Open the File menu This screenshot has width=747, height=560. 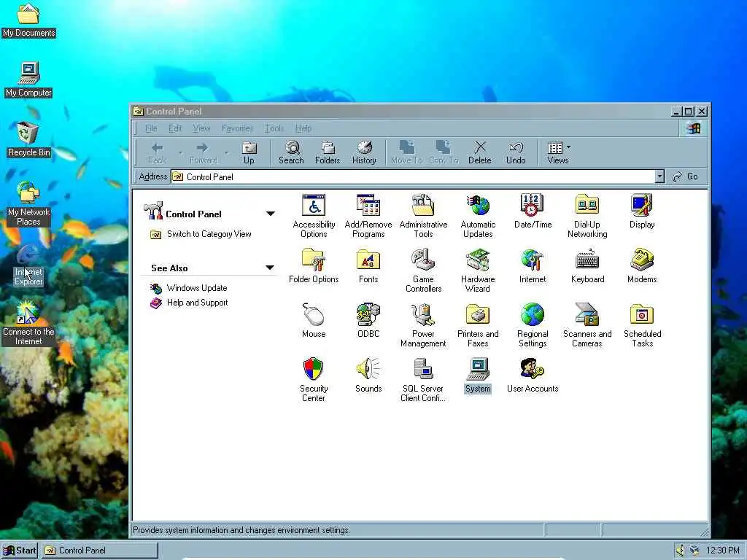[151, 128]
